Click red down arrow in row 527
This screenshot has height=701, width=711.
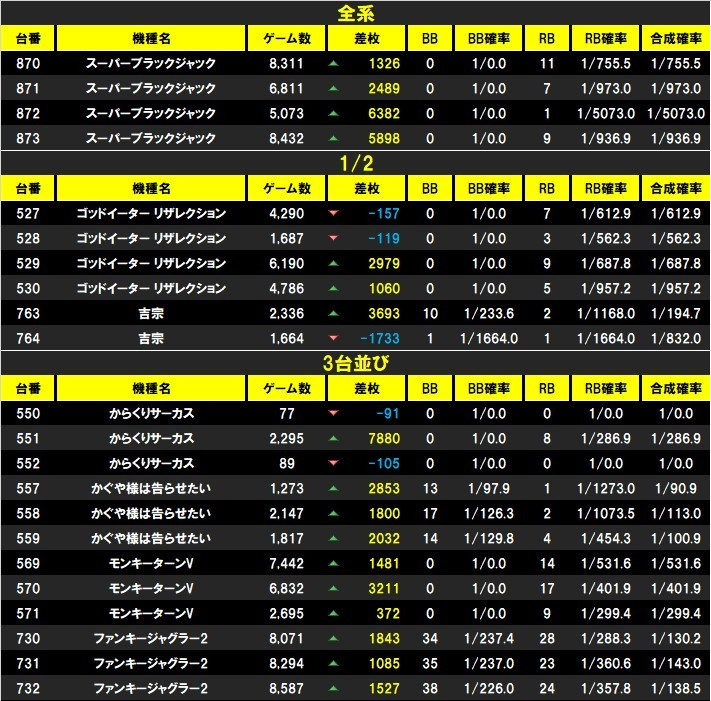[333, 213]
